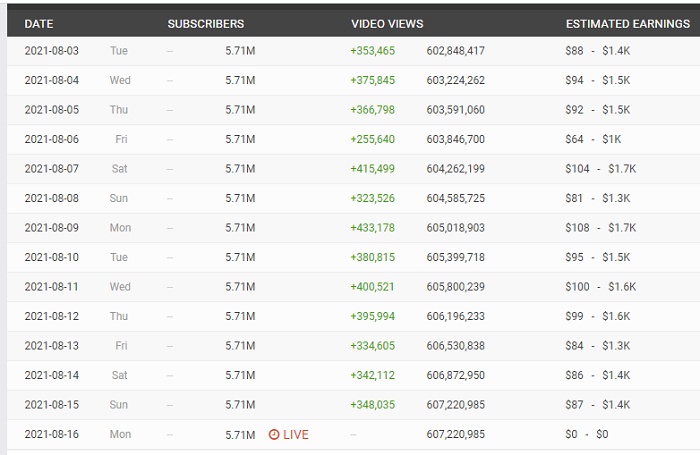700x455 pixels.
Task: Click the VIDEO VIEWS column header
Action: pyautogui.click(x=387, y=23)
